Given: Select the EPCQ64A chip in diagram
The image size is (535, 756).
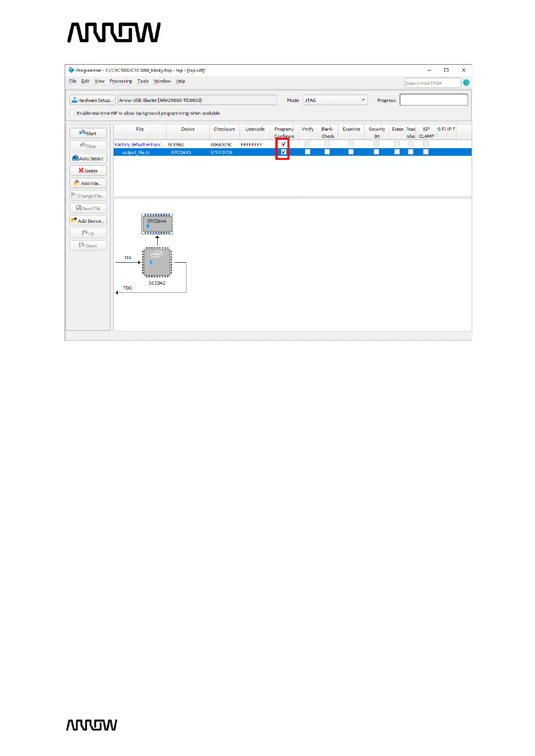Looking at the screenshot, I should pyautogui.click(x=157, y=224).
